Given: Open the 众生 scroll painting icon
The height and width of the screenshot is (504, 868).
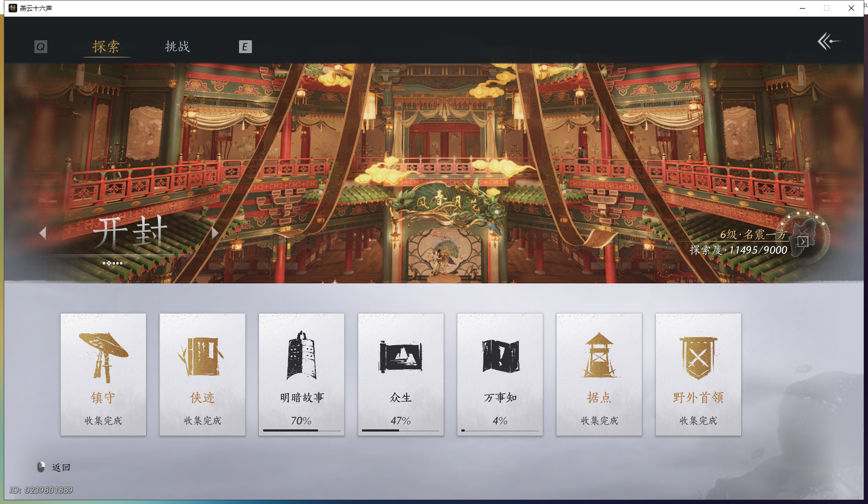Looking at the screenshot, I should pos(400,354).
